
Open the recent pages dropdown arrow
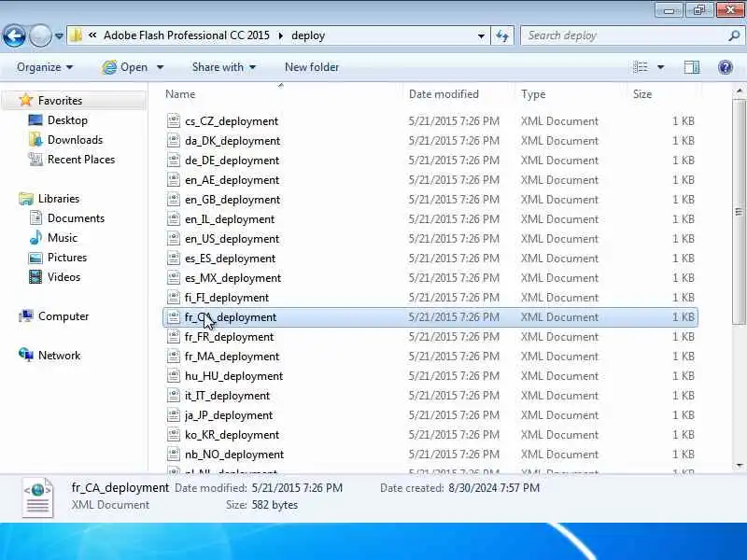click(x=59, y=35)
